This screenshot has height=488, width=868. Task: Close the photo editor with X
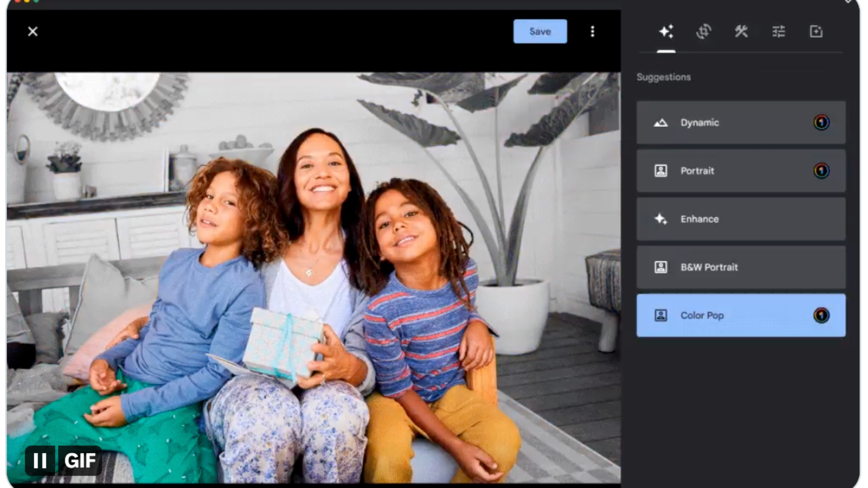[33, 31]
